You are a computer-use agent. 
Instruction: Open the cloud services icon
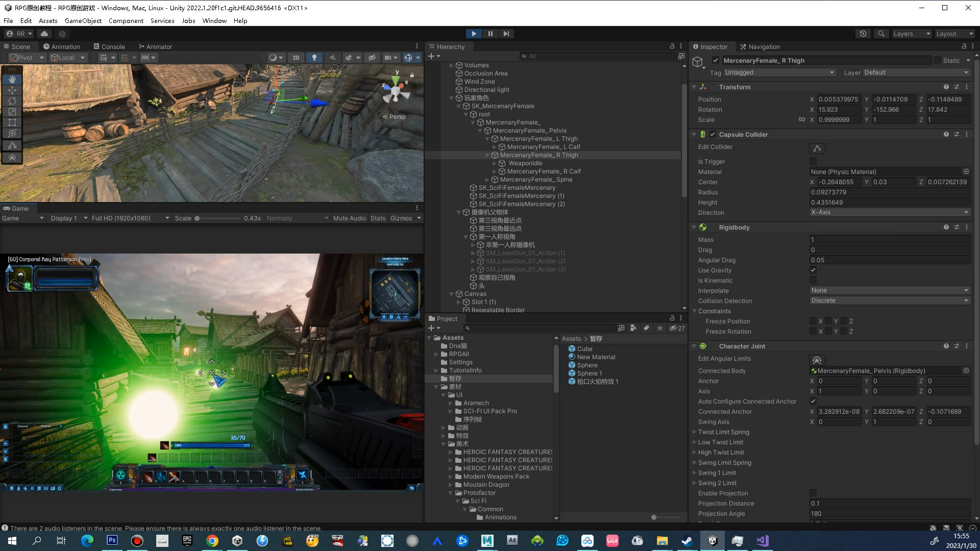[44, 34]
